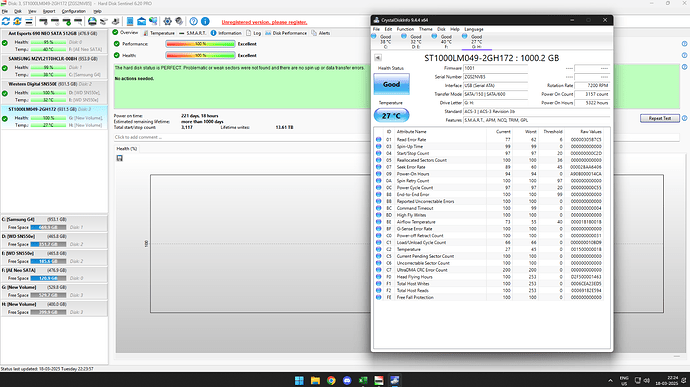Open Configuration using the blue gear icon
690x387 pixels.
[167, 21]
